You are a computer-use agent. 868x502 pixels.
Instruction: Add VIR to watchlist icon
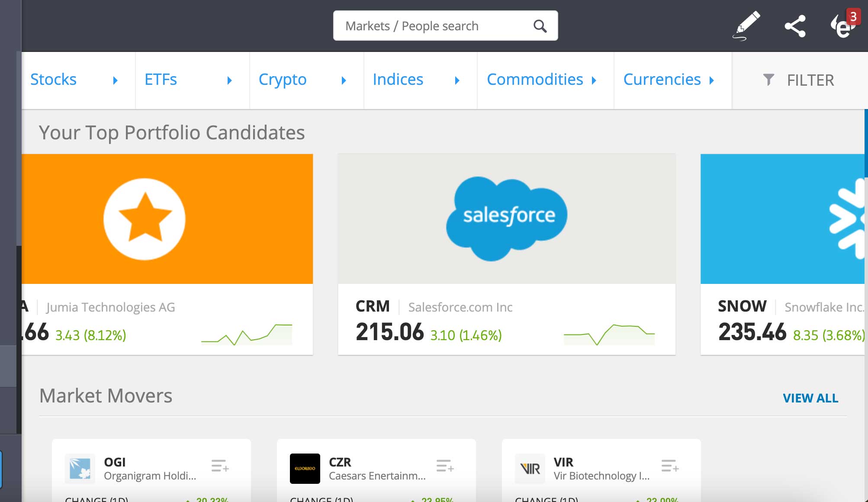[670, 466]
